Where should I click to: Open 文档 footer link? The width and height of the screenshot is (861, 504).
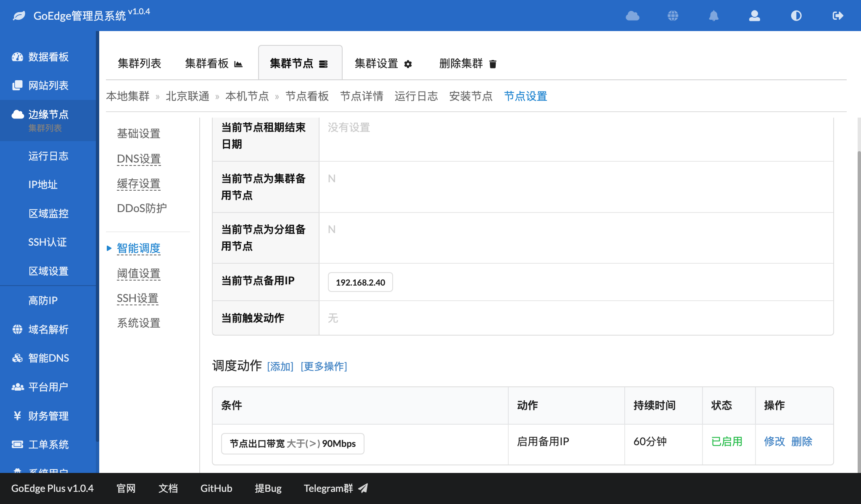tap(168, 488)
